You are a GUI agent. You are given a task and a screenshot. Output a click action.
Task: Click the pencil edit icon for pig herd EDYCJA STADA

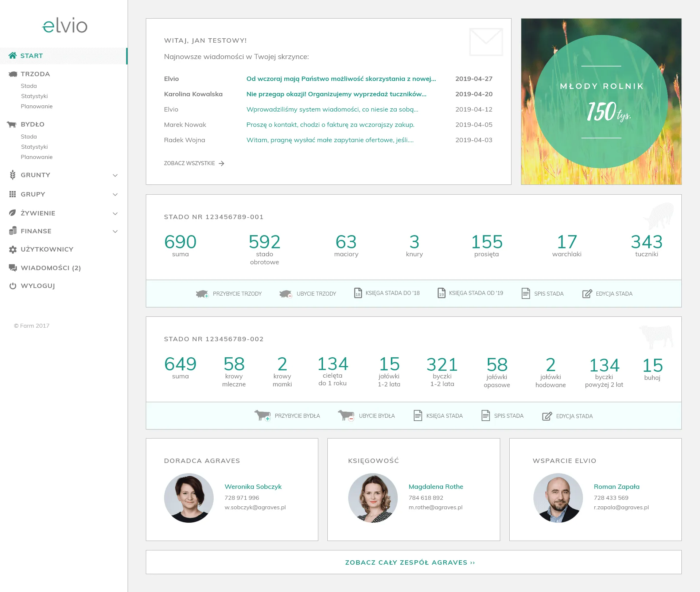coord(587,294)
